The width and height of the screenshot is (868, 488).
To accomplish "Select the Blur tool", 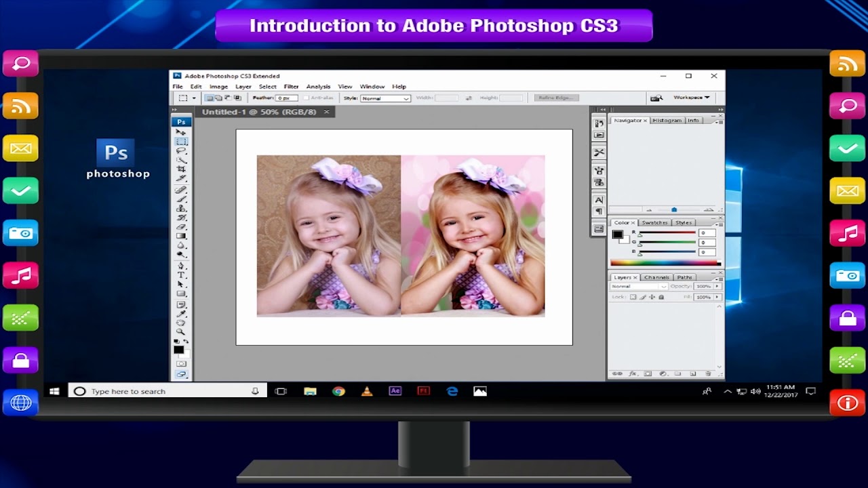I will (x=181, y=245).
